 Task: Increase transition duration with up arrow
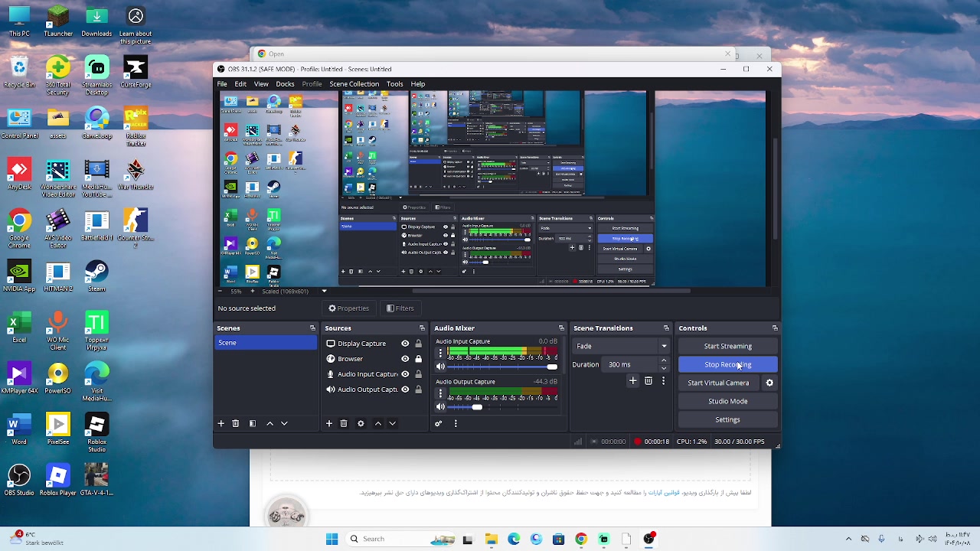664,360
